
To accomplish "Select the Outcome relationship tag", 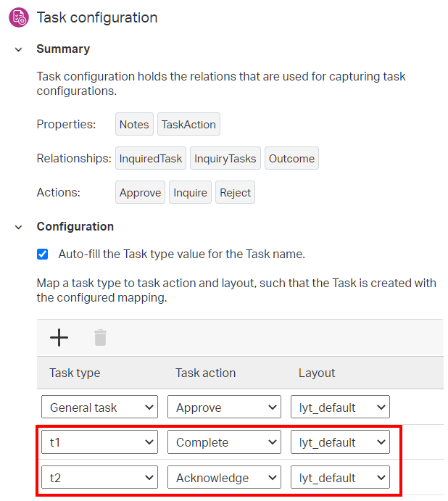I will [291, 158].
